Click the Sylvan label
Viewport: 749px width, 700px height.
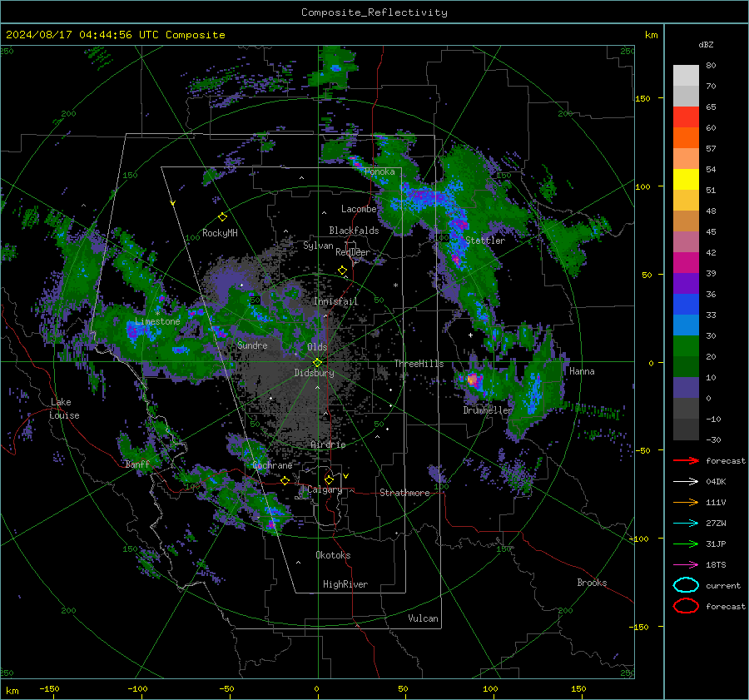pos(318,246)
